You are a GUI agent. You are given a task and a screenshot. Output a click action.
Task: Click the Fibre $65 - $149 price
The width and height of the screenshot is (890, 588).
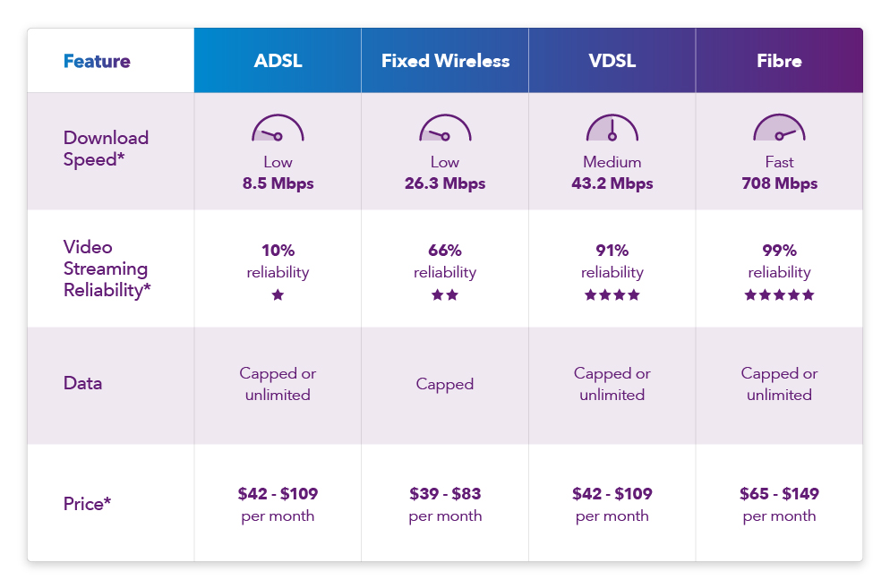coord(779,493)
